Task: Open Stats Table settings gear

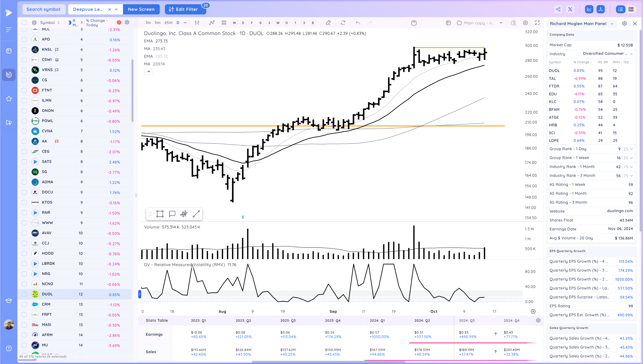Action: pos(538,320)
